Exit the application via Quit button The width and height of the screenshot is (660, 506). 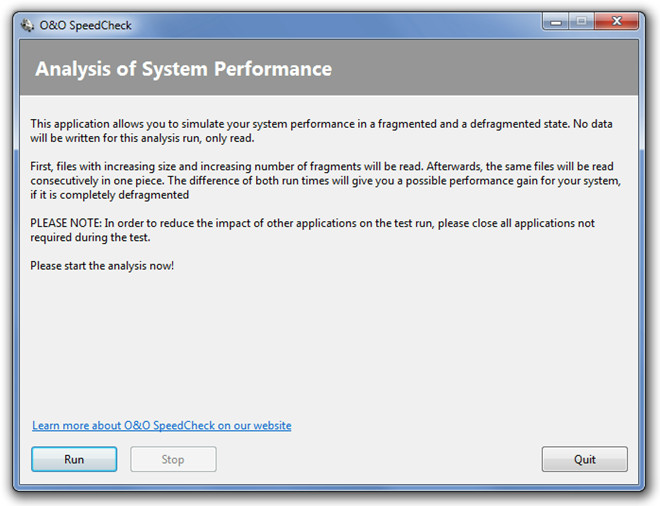click(585, 459)
